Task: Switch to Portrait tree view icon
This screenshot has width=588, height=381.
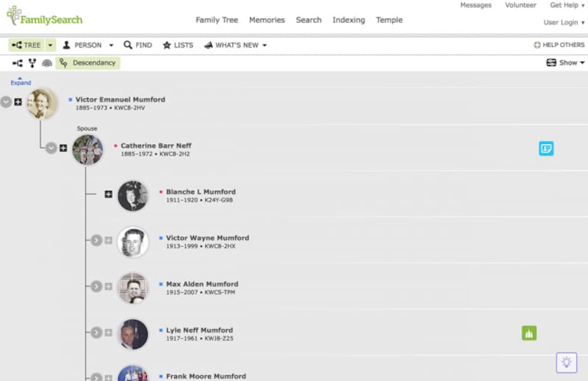Action: 32,63
